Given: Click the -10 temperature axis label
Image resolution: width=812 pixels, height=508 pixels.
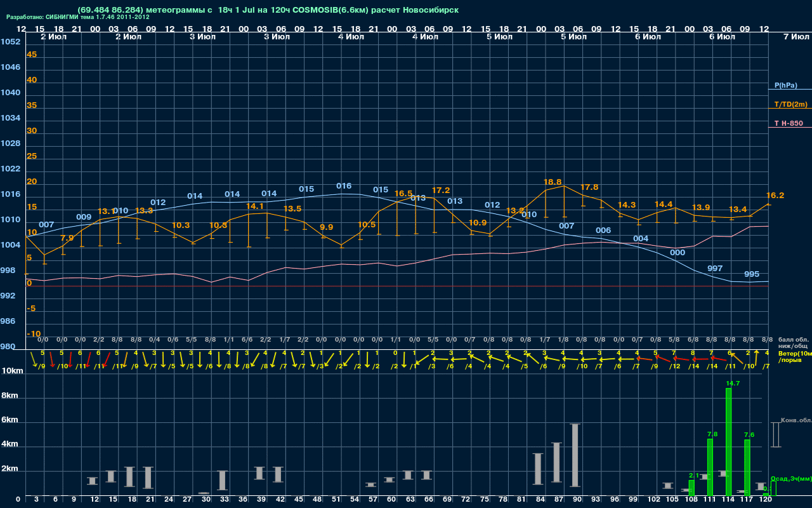Looking at the screenshot, I should pyautogui.click(x=34, y=334).
